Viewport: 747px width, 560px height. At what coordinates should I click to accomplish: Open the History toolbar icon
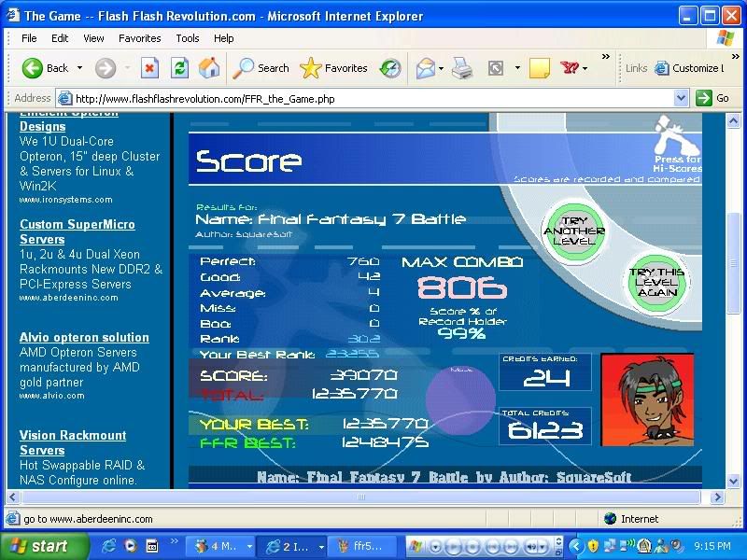pos(390,68)
